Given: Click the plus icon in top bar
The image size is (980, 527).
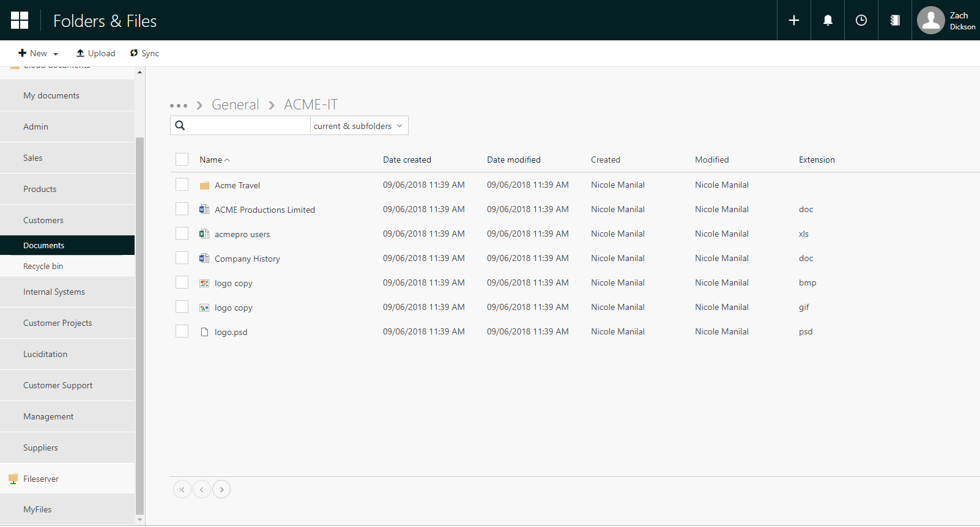Looking at the screenshot, I should [x=793, y=20].
